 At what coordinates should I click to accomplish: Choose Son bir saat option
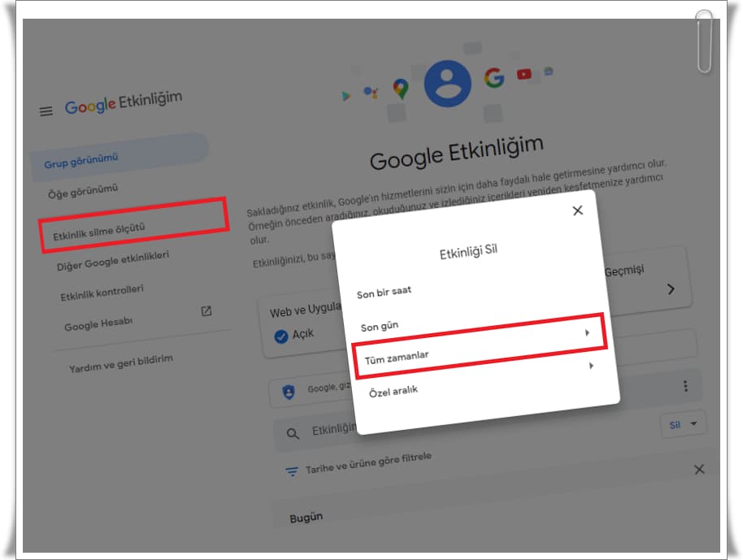[384, 292]
